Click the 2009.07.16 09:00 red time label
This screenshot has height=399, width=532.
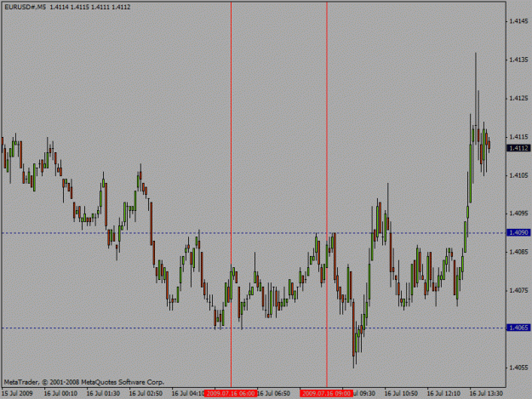[x=326, y=393]
